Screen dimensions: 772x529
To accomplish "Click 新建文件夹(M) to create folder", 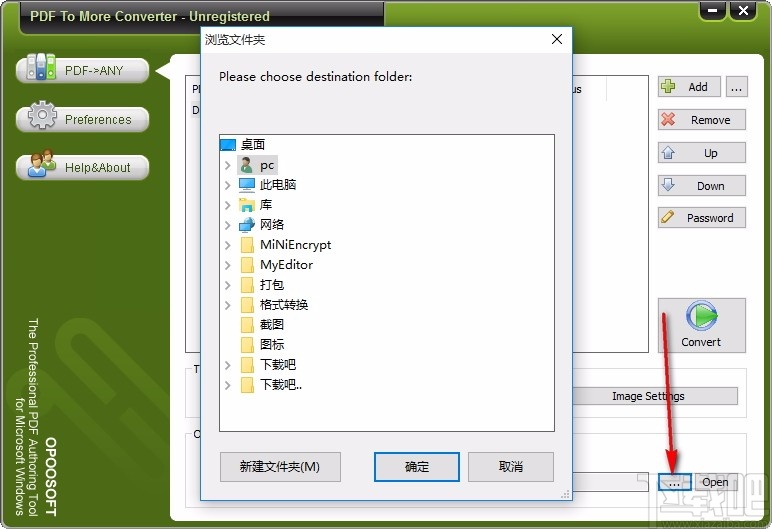I will coord(280,466).
